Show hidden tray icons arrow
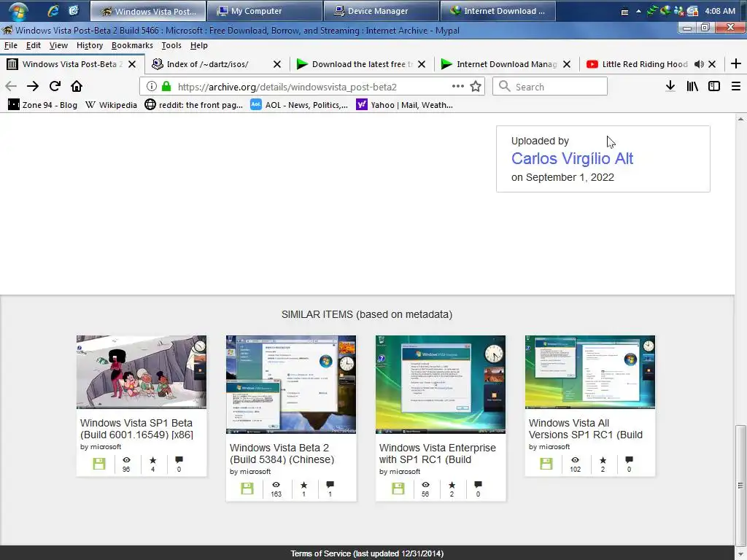This screenshot has height=560, width=747. pos(638,11)
